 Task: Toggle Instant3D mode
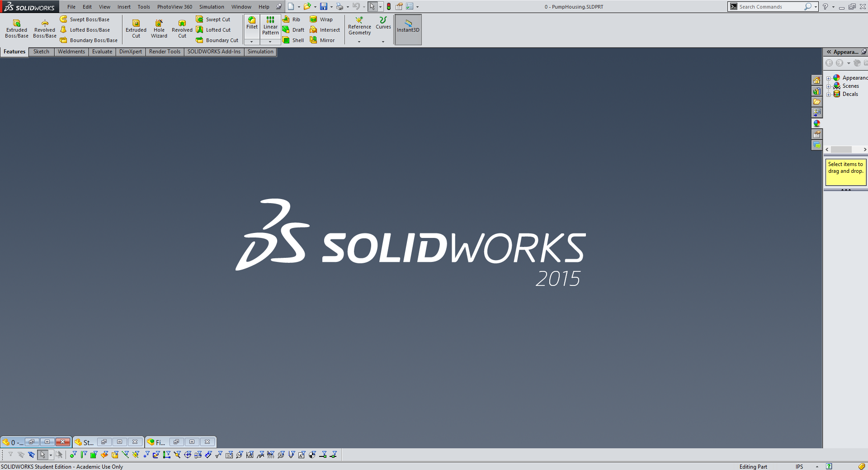point(408,29)
